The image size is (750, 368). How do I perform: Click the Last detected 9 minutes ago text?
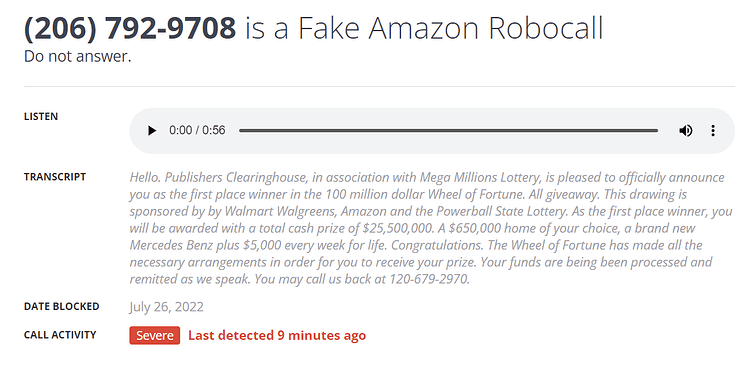pyautogui.click(x=277, y=335)
